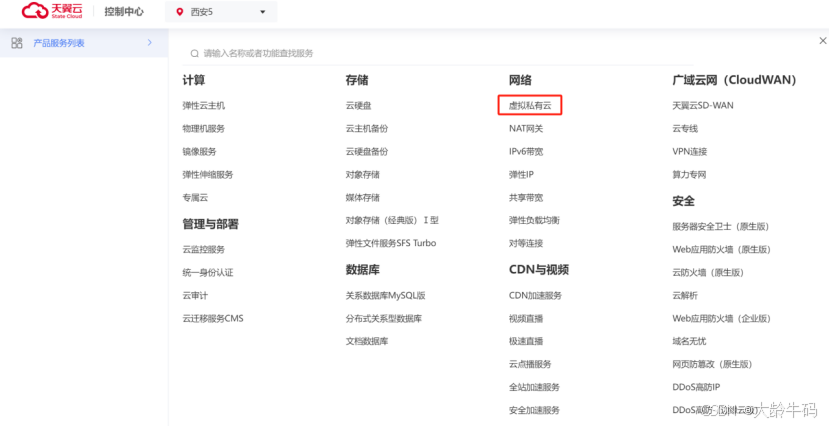The image size is (829, 426).
Task: Open 云防火墙（原生版）
Action: (708, 273)
